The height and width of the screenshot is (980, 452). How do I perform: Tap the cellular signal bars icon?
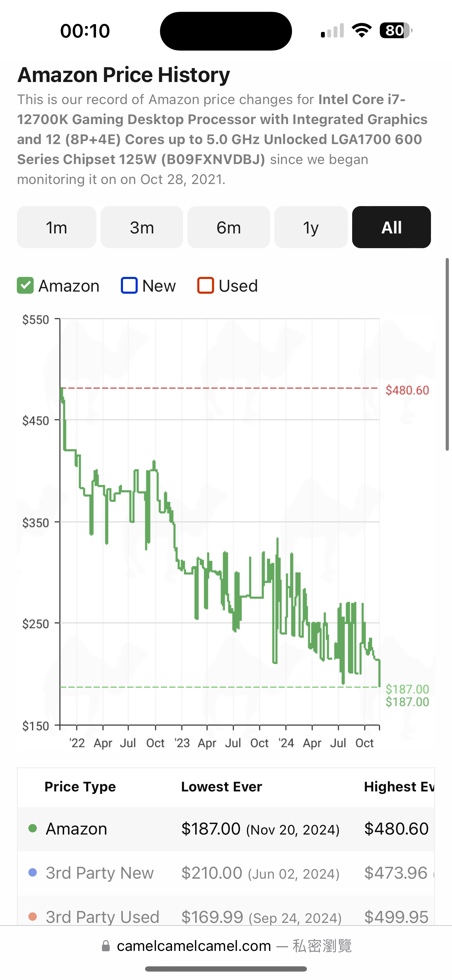[332, 31]
